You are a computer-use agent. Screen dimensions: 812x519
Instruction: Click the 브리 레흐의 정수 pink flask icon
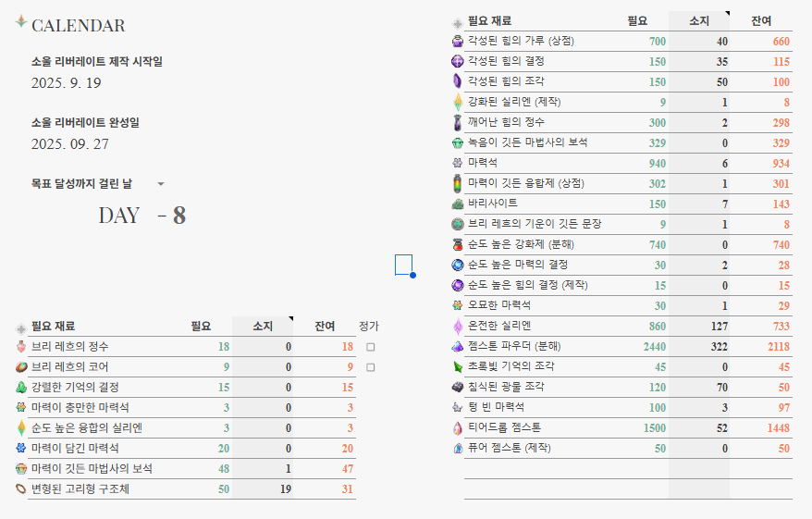click(20, 347)
